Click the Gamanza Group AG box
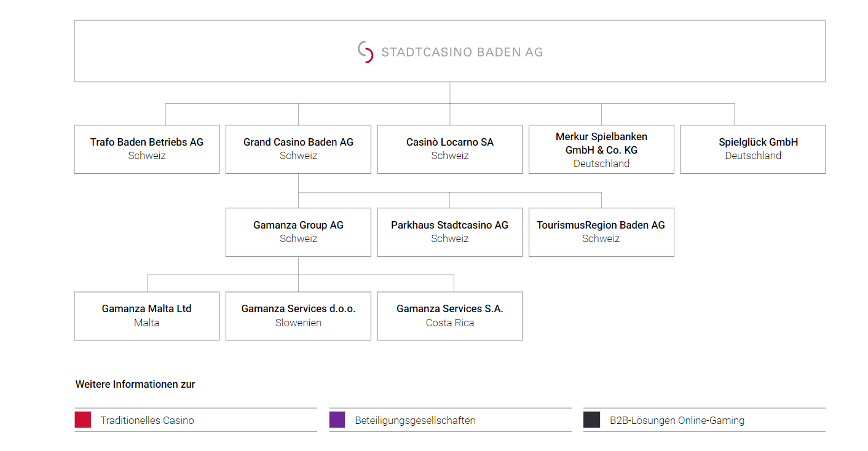This screenshot has height=451, width=868. click(x=298, y=232)
